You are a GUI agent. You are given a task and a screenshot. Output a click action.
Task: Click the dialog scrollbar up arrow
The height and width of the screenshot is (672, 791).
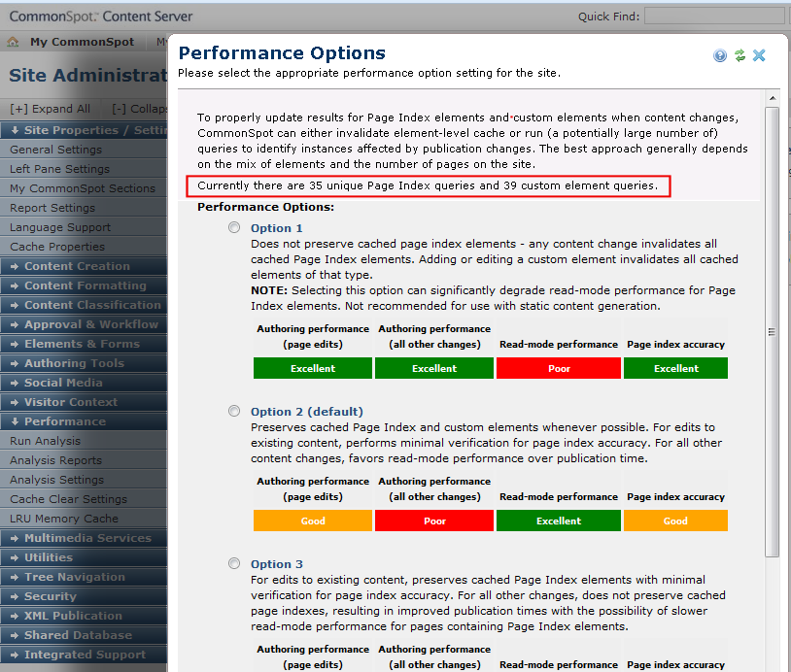click(773, 98)
